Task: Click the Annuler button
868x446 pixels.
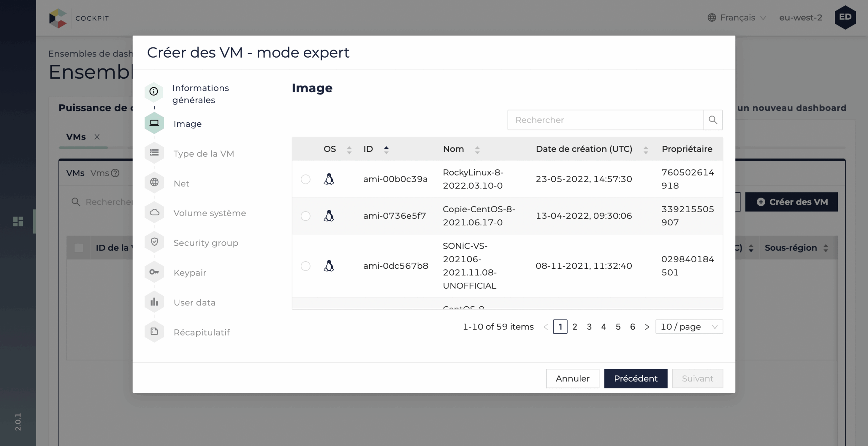Action: tap(572, 379)
